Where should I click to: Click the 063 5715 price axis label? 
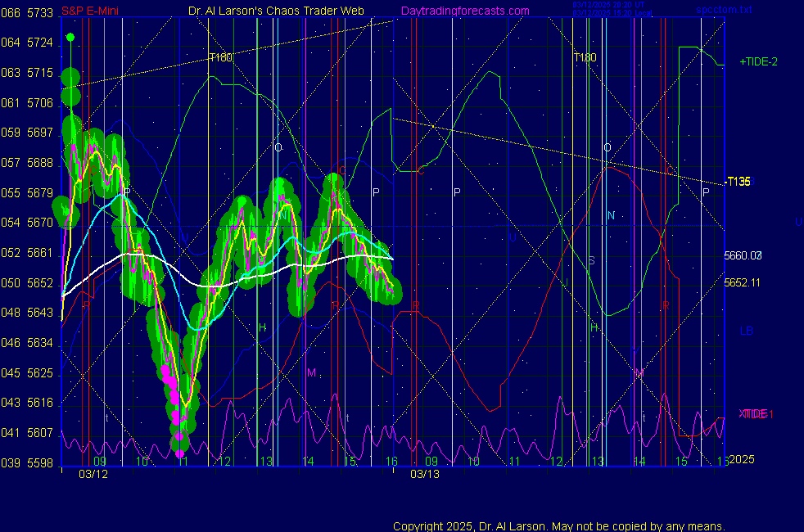pyautogui.click(x=27, y=73)
